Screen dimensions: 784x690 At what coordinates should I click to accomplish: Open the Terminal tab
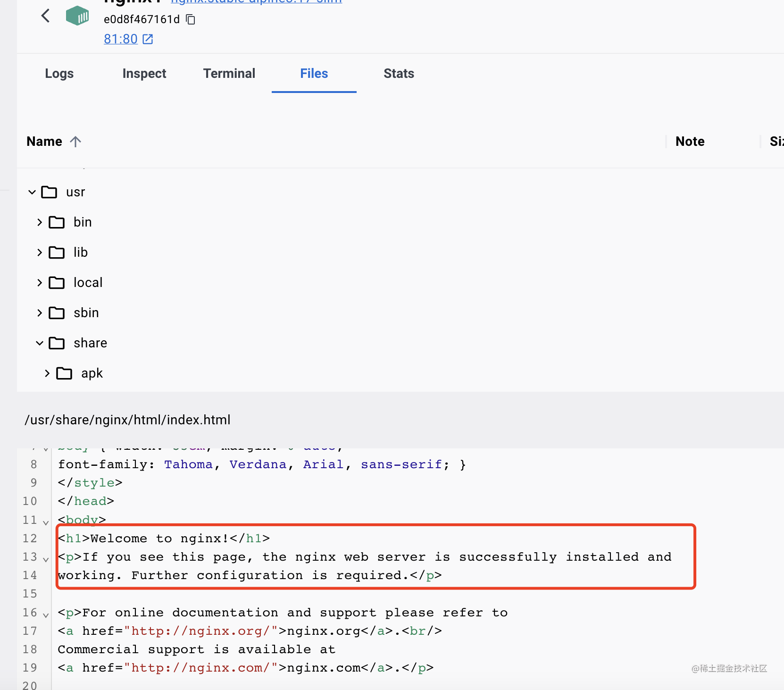click(229, 74)
